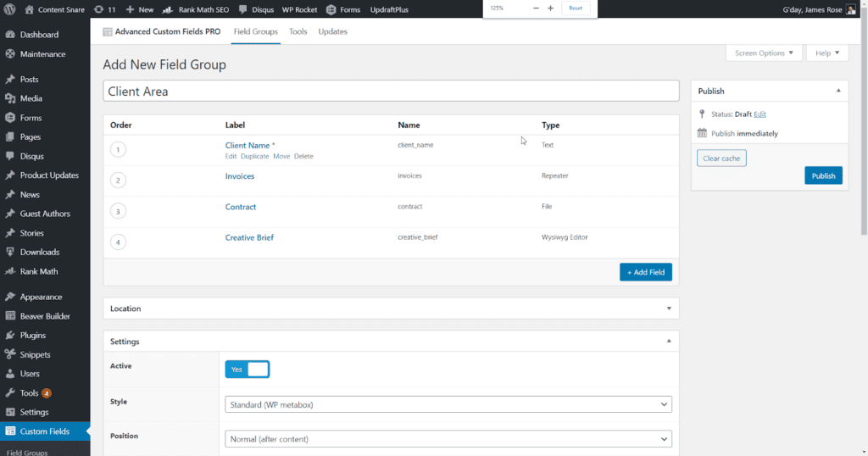The width and height of the screenshot is (868, 456).
Task: Open Guest Authors sidebar menu
Action: coord(45,214)
